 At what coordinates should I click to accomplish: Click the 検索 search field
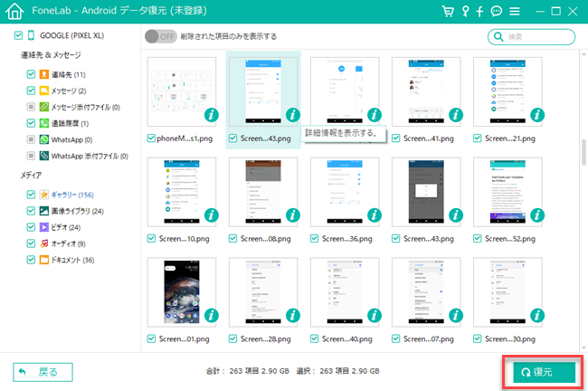531,37
